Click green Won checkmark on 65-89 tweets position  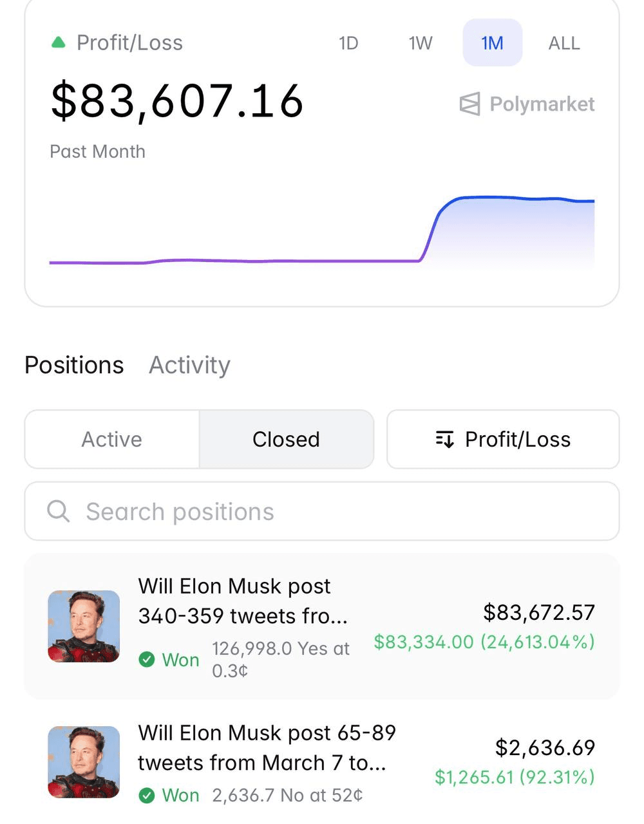[x=147, y=796]
